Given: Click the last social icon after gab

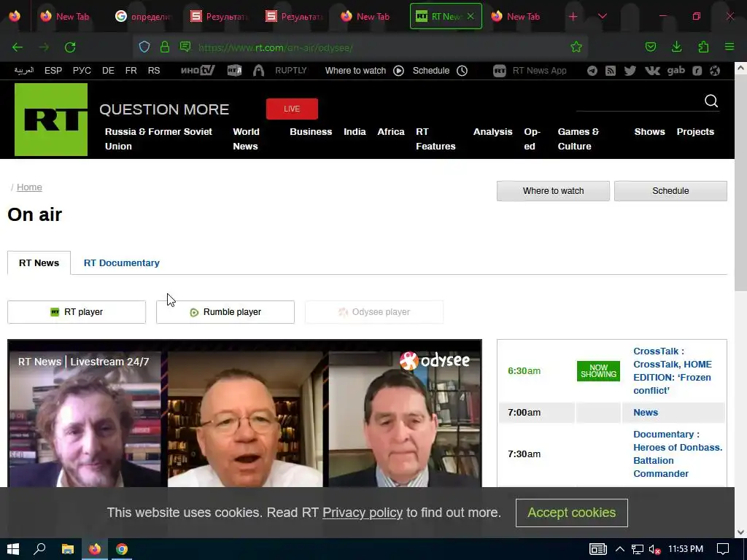Looking at the screenshot, I should (715, 71).
